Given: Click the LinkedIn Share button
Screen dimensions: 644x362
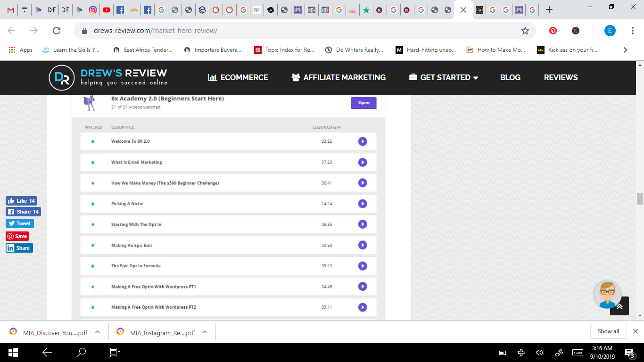Looking at the screenshot, I should [19, 248].
